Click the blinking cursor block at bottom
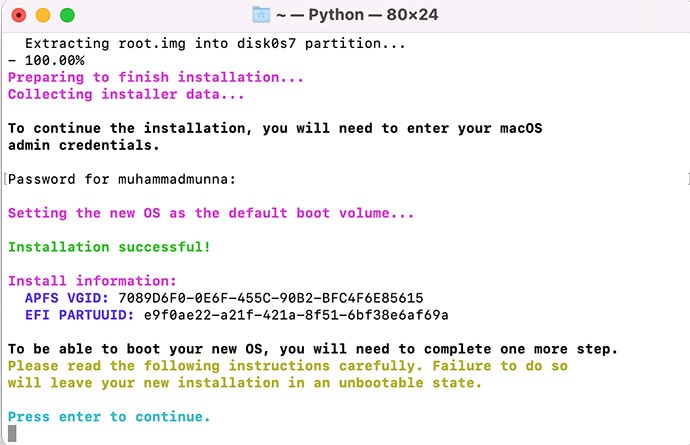690x445 pixels. coord(12,434)
